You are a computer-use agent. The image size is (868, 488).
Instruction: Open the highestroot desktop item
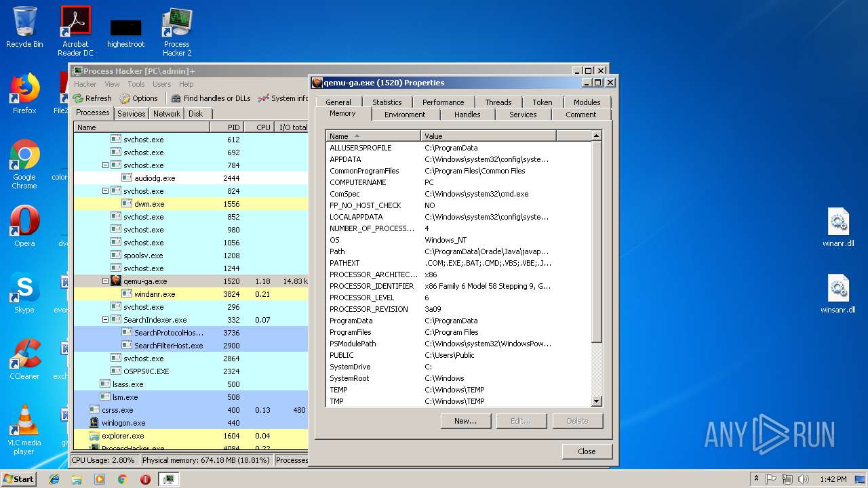point(126,34)
